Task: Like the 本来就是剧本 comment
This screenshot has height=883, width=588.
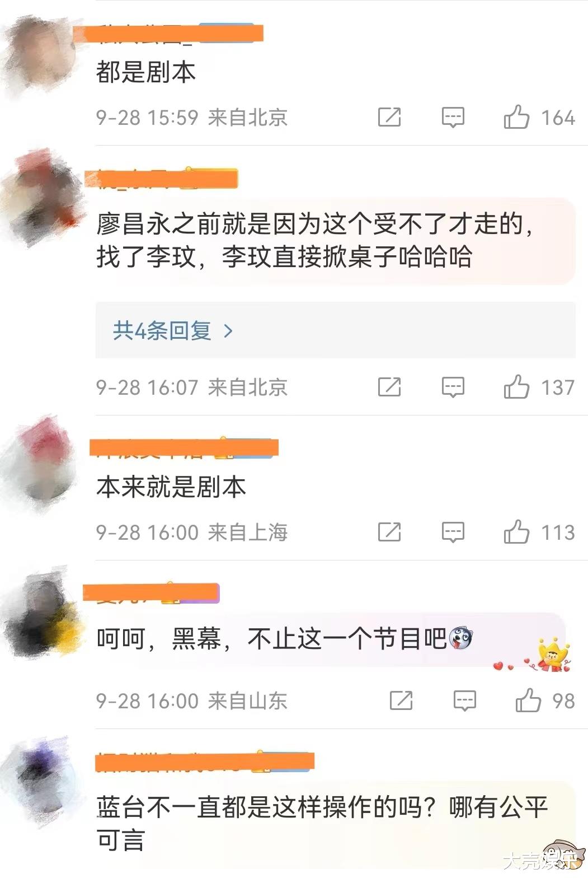Action: click(516, 532)
